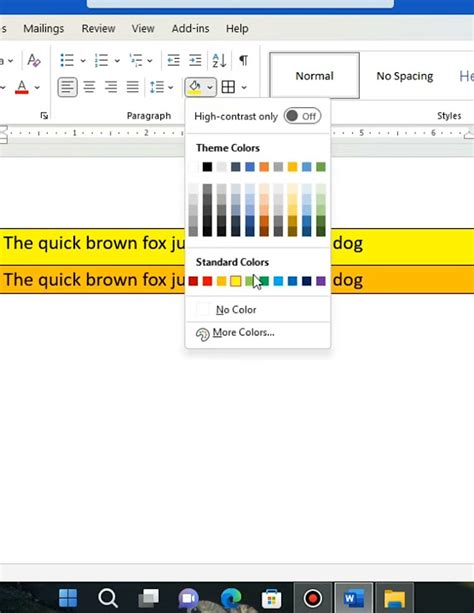This screenshot has height=613, width=474.
Task: Open the Bullets dropdown arrow
Action: coord(83,61)
